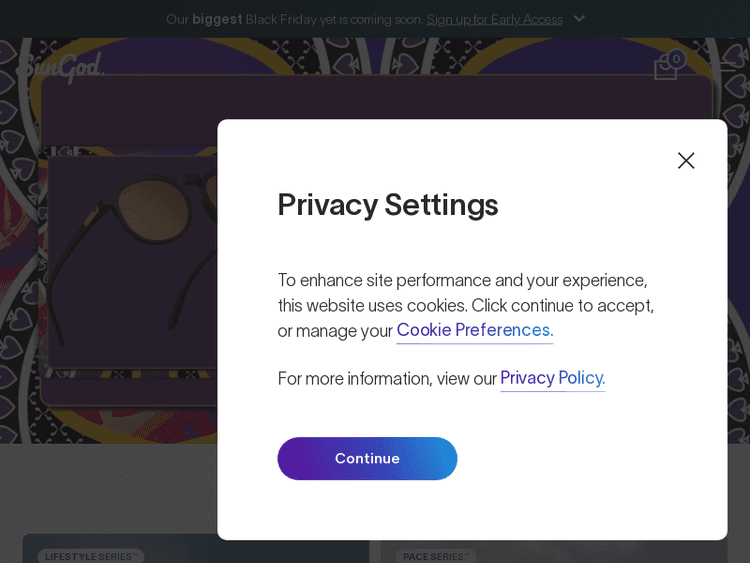Image resolution: width=750 pixels, height=563 pixels.
Task: Close the Privacy Settings dialog
Action: (x=686, y=160)
